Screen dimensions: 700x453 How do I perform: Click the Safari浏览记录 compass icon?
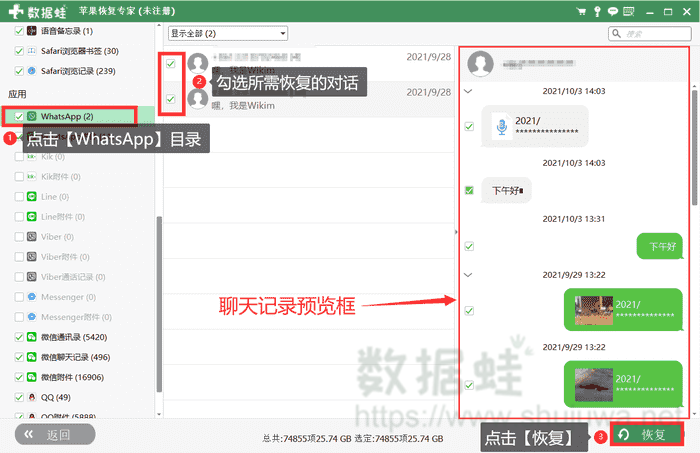(33, 71)
